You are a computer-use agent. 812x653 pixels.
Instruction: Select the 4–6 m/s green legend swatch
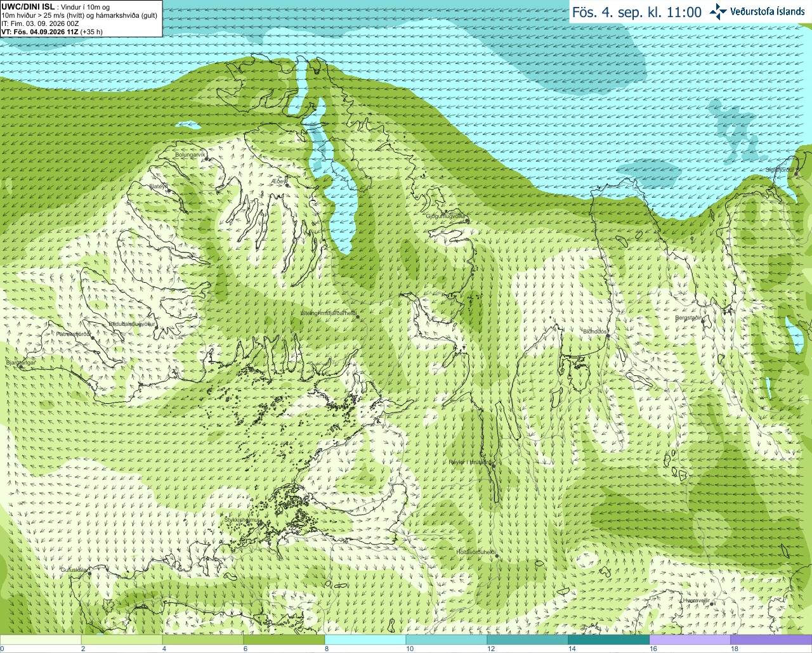click(x=203, y=640)
